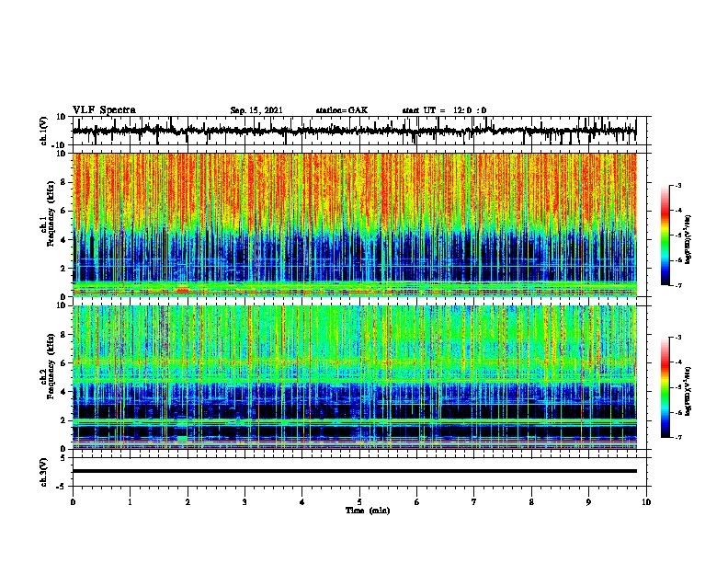
Task: Click the ch.3(V) axis label
Action: point(44,472)
